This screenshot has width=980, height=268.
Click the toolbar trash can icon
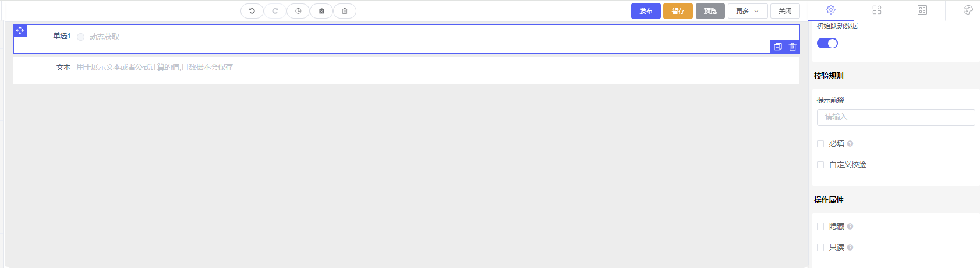345,11
